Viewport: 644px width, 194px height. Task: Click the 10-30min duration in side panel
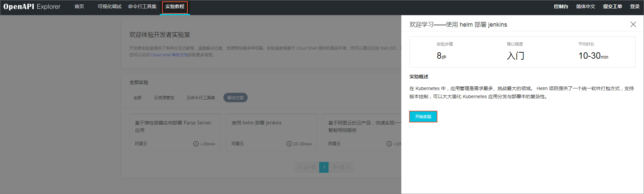593,56
